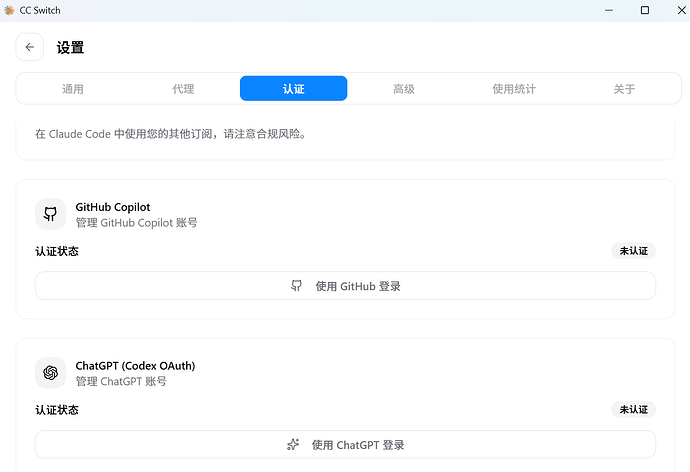Open the 使用统计 tab
This screenshot has height=472, width=690.
[514, 89]
